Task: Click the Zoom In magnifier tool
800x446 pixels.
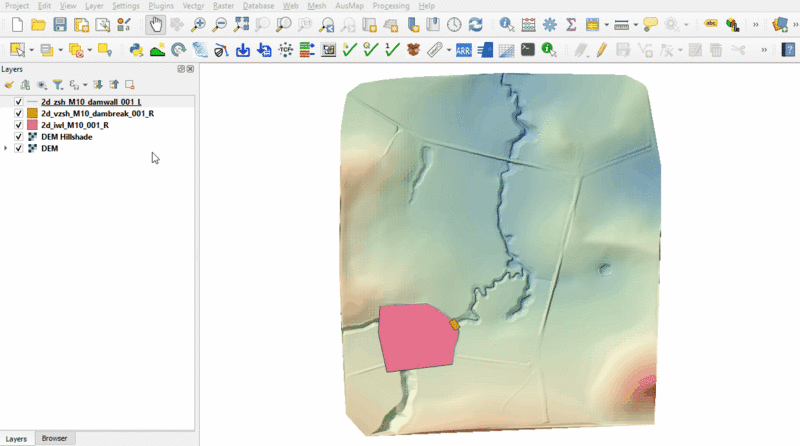Action: 199,24
